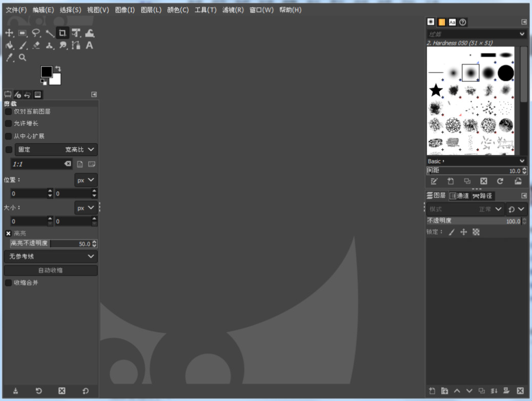Select the Zoom magnifier tool

pos(23,58)
